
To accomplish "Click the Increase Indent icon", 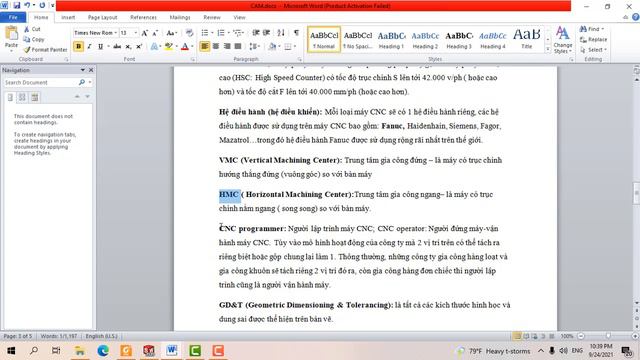I will coord(267,33).
